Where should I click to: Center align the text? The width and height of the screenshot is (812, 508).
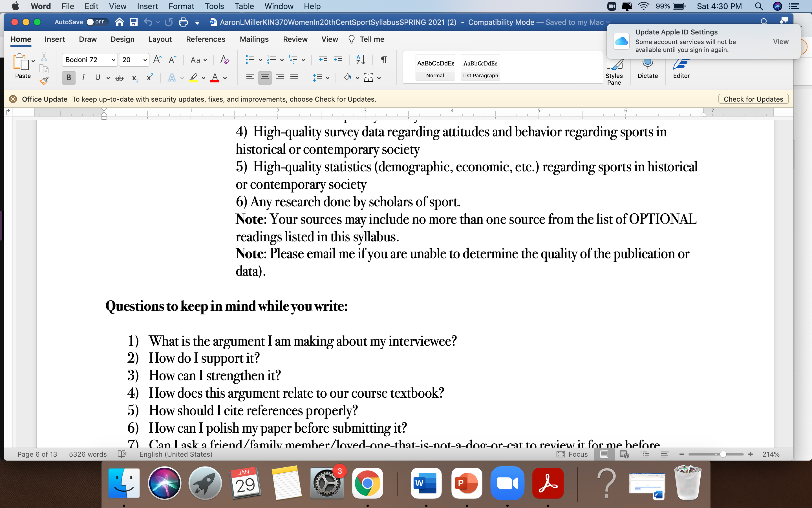265,78
